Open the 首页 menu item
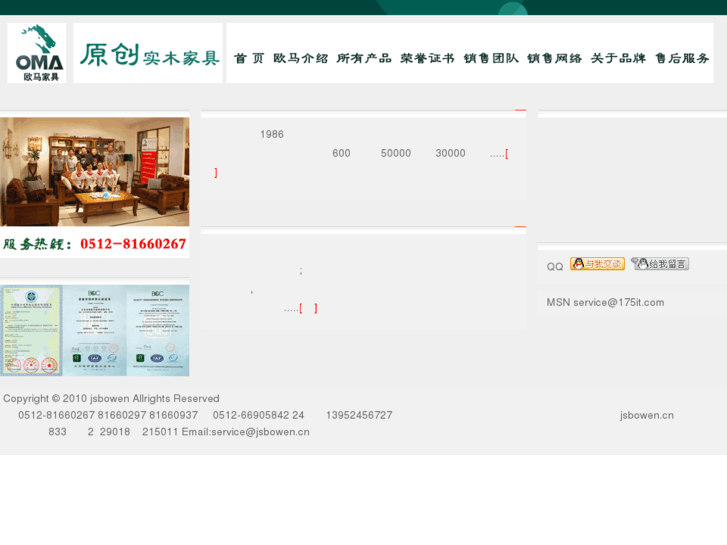Screen dimensions: 727x545 [249, 58]
